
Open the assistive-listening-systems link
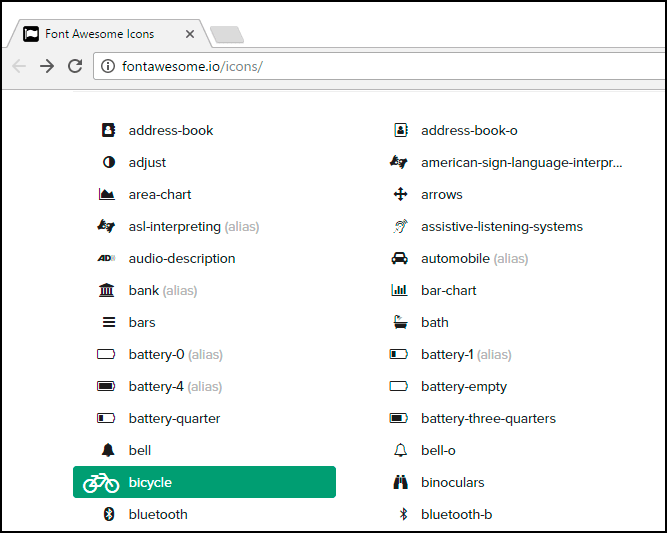pos(502,227)
